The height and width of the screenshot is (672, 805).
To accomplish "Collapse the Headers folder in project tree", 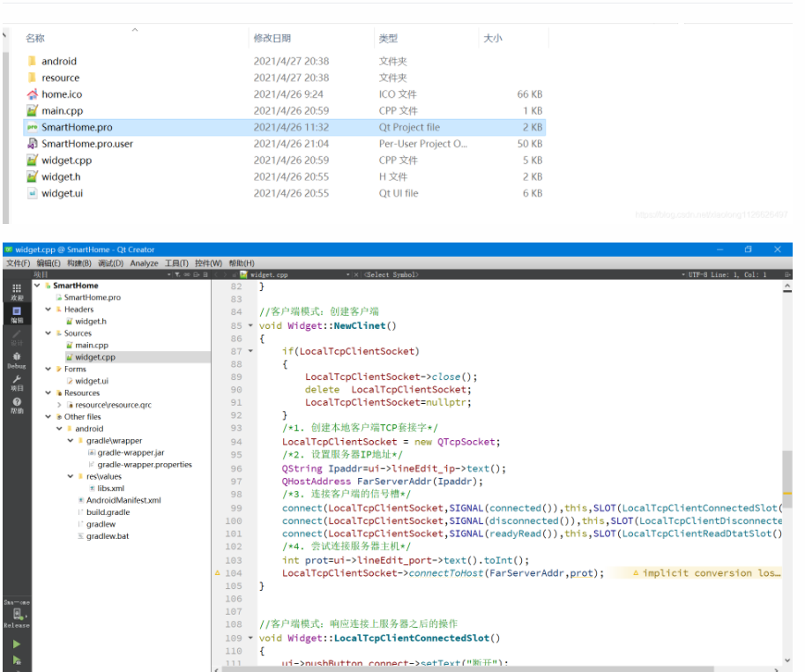I will pyautogui.click(x=48, y=310).
